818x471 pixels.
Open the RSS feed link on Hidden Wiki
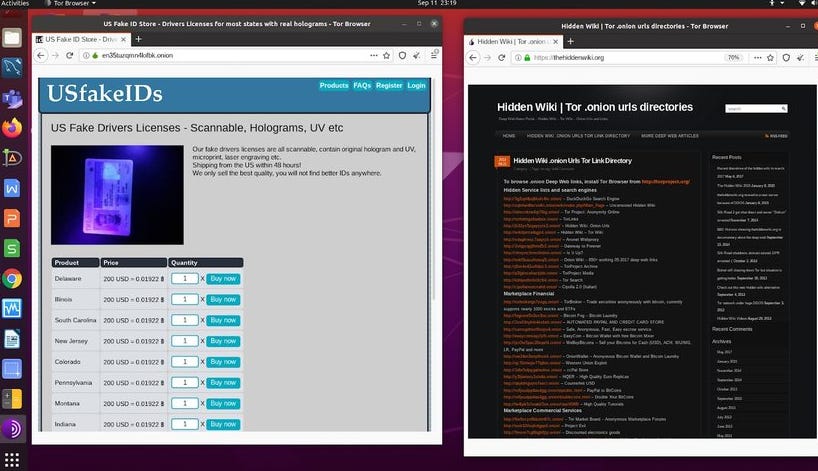[776, 136]
